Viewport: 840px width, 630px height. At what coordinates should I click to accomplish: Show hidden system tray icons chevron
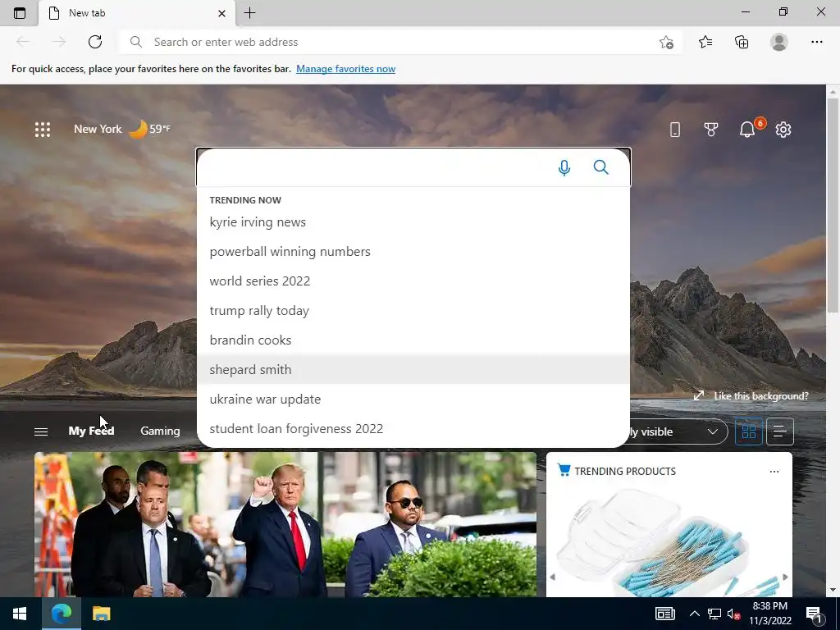pos(694,614)
